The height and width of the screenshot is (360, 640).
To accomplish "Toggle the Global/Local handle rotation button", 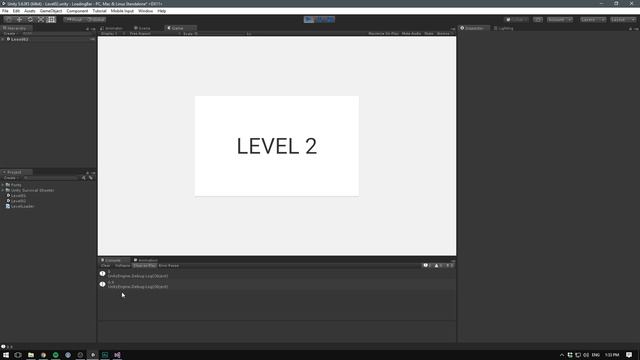I will (96, 19).
